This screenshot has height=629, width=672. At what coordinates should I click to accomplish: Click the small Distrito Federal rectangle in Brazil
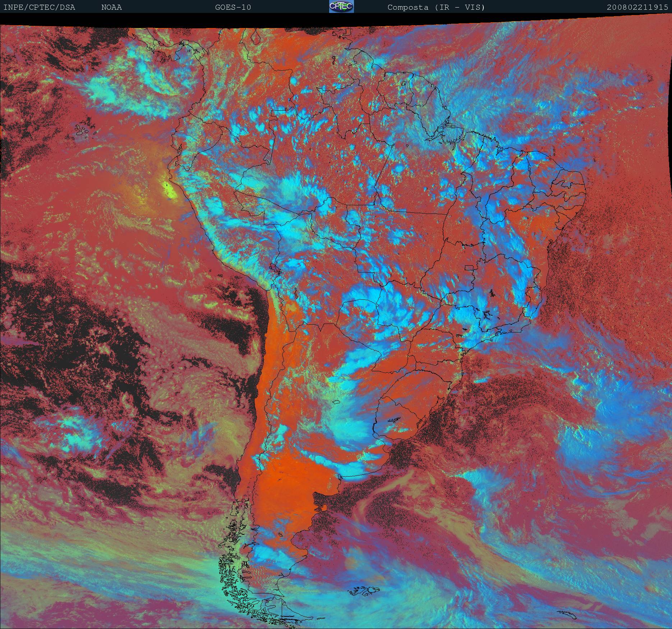coord(469,267)
